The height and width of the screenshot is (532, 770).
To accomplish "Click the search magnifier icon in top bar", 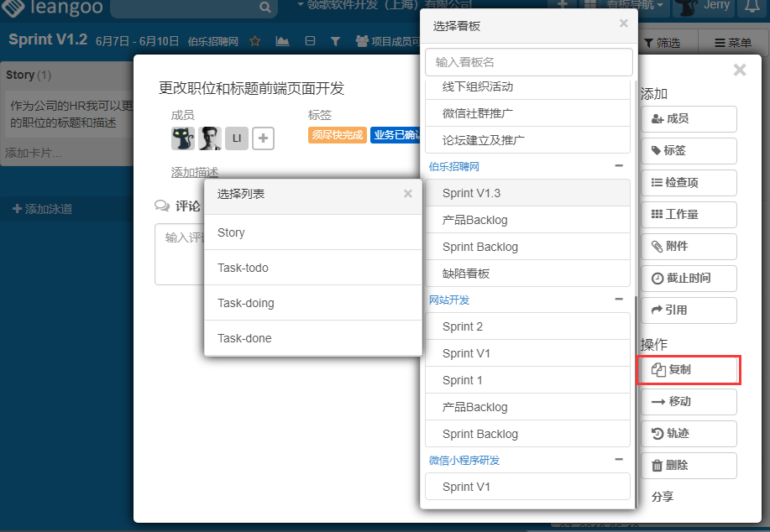I will 265,8.
